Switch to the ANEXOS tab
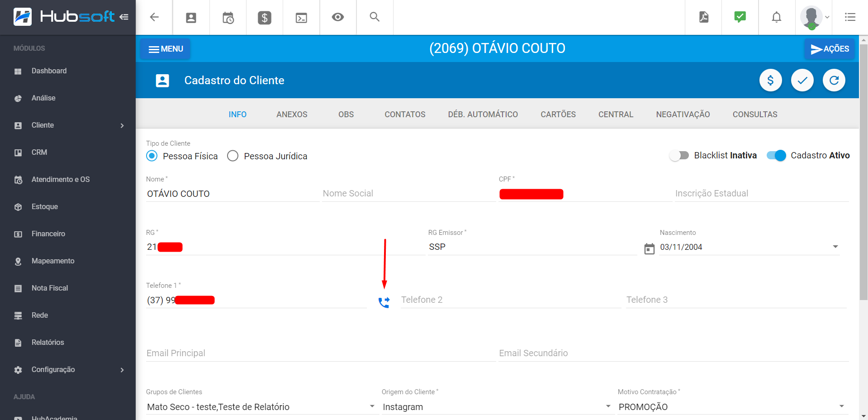868x420 pixels. click(292, 115)
